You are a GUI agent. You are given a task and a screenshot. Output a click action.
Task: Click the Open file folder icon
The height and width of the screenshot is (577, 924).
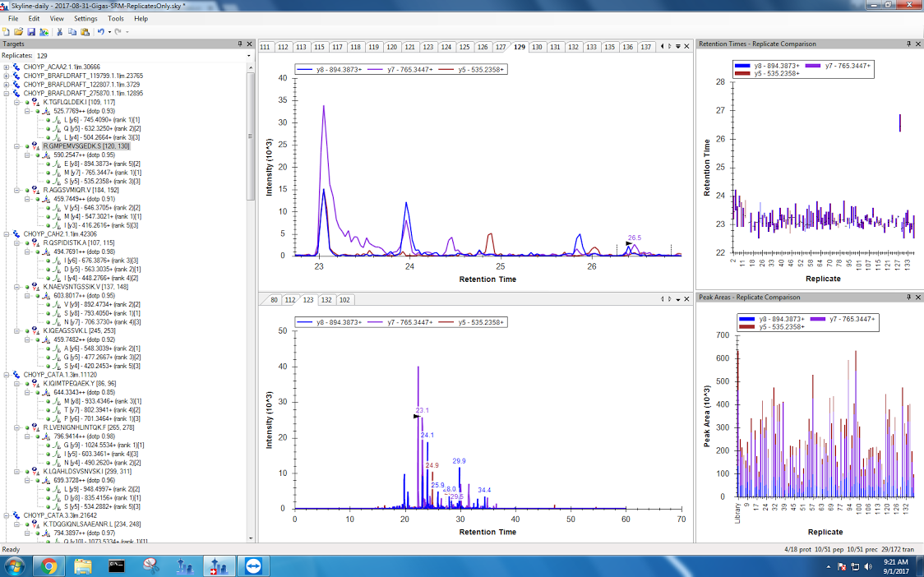(18, 31)
